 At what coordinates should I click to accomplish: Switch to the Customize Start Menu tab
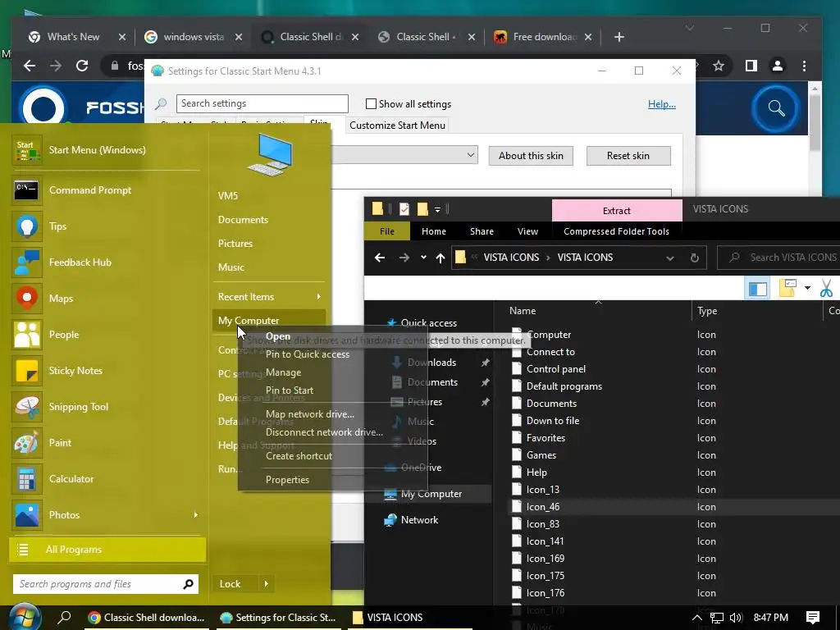tap(397, 126)
